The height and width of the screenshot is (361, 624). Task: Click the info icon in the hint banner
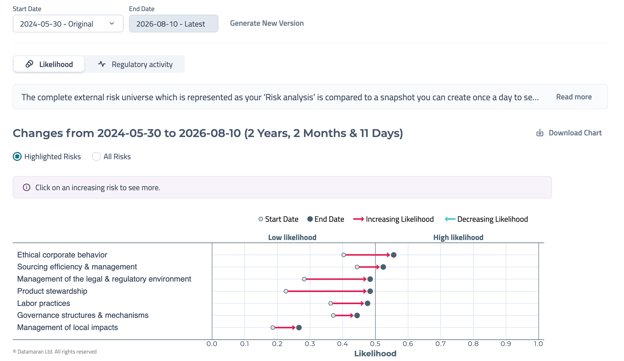pyautogui.click(x=26, y=187)
